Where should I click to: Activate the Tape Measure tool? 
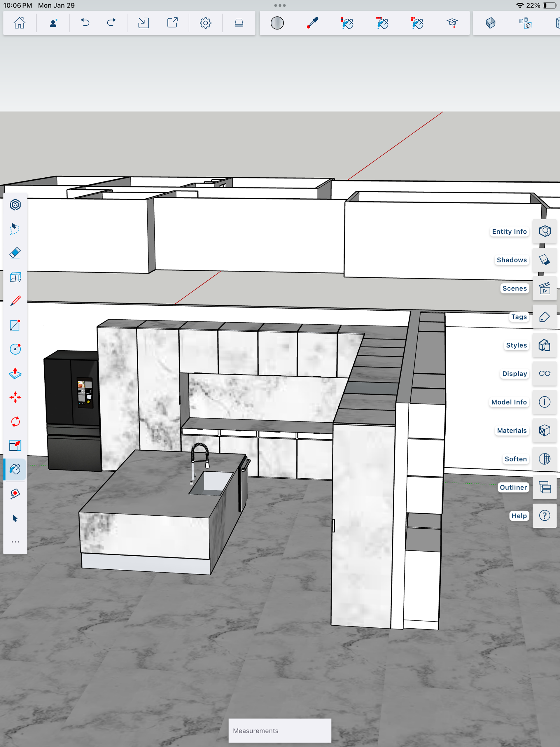[x=15, y=494]
